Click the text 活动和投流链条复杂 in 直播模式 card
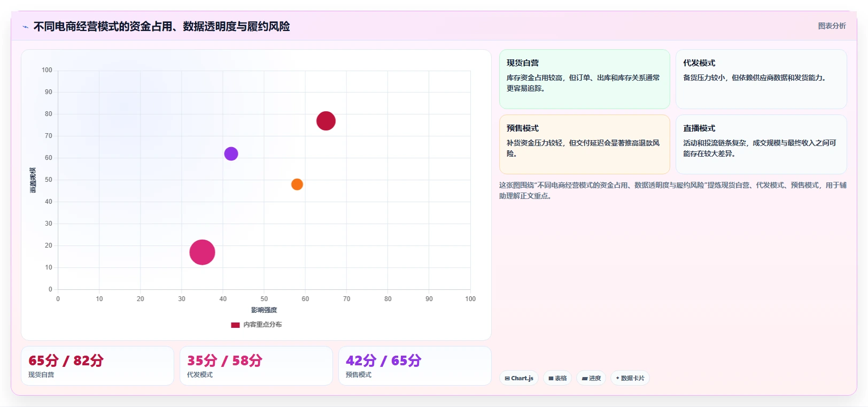The image size is (868, 407). point(715,143)
